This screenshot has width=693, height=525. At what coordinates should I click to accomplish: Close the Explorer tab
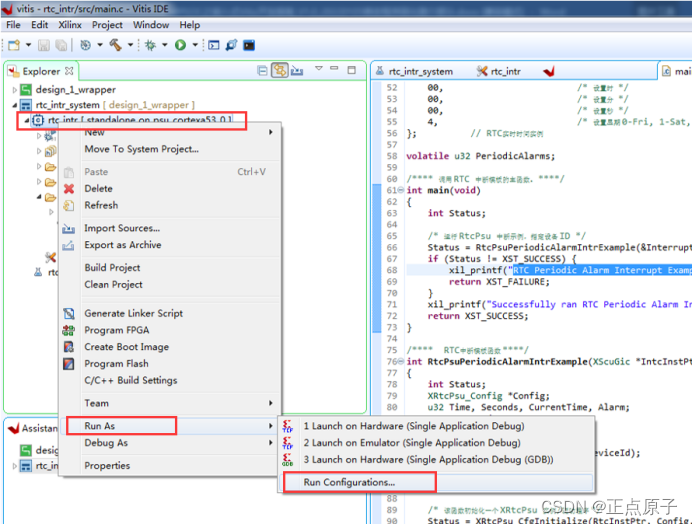pyautogui.click(x=69, y=71)
